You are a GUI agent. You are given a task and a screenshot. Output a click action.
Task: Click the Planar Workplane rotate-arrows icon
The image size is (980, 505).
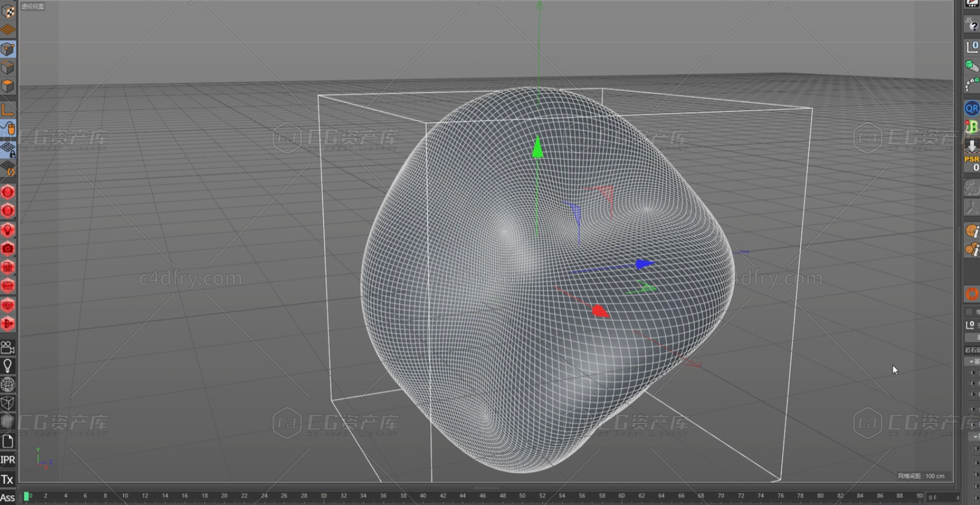coord(8,168)
